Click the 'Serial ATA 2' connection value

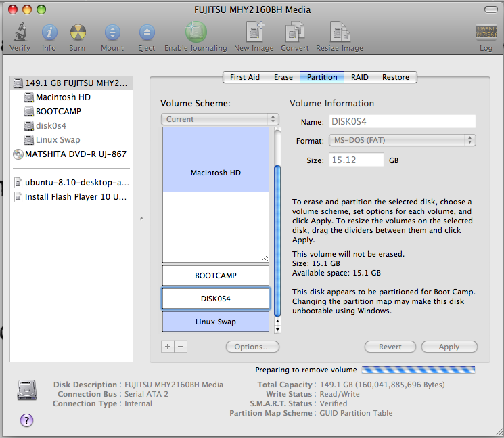click(146, 394)
